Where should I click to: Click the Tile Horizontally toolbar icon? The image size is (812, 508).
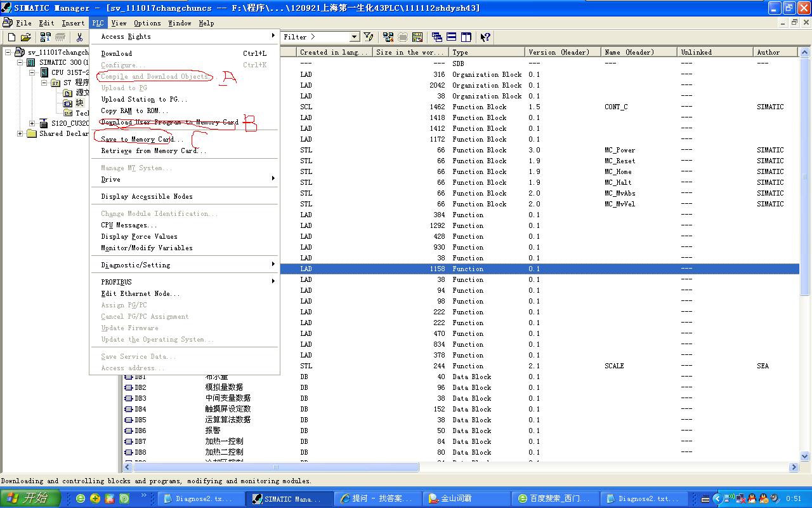click(452, 37)
